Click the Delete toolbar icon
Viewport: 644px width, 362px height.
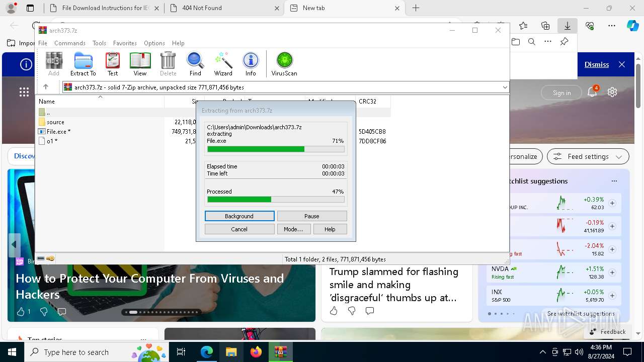tap(168, 64)
